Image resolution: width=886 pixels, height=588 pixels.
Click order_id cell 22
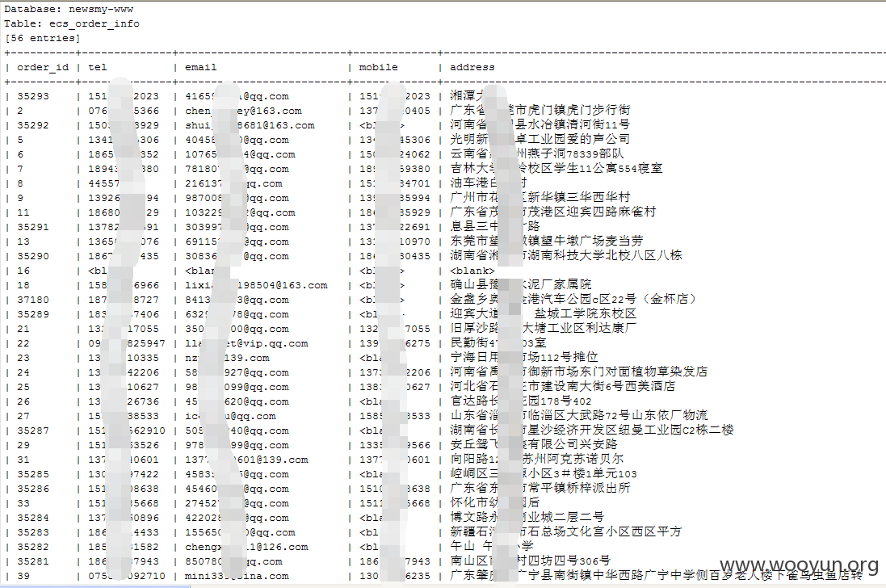(x=23, y=343)
